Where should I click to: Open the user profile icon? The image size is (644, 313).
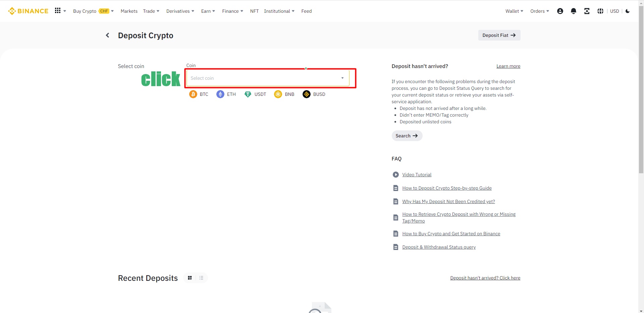pos(560,11)
